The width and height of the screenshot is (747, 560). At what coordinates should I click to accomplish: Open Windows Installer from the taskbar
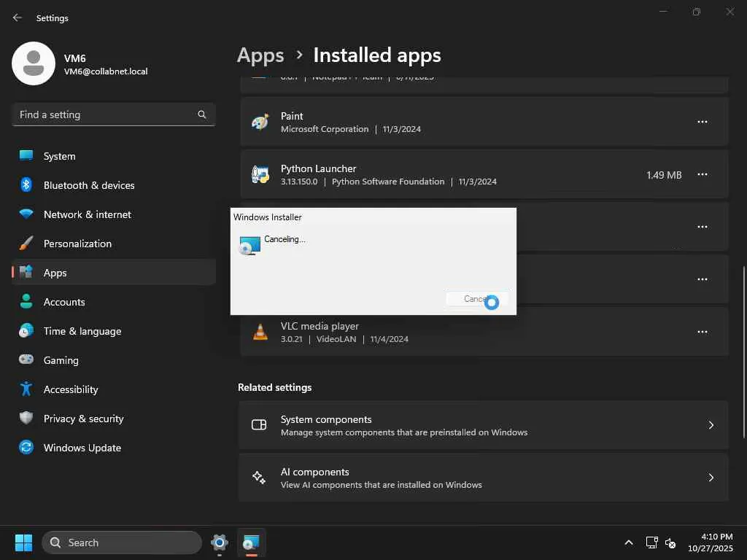251,542
